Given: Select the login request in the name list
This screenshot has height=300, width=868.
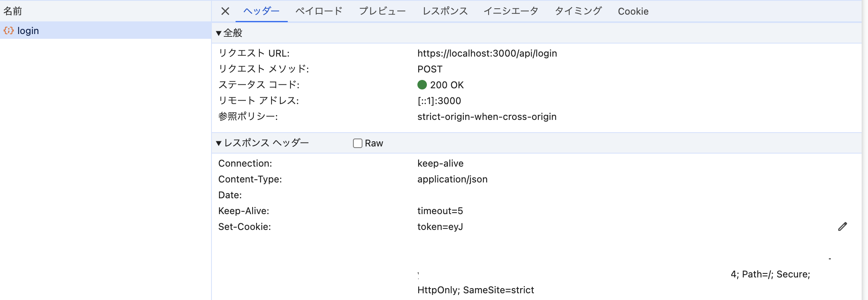Looking at the screenshot, I should pos(29,30).
